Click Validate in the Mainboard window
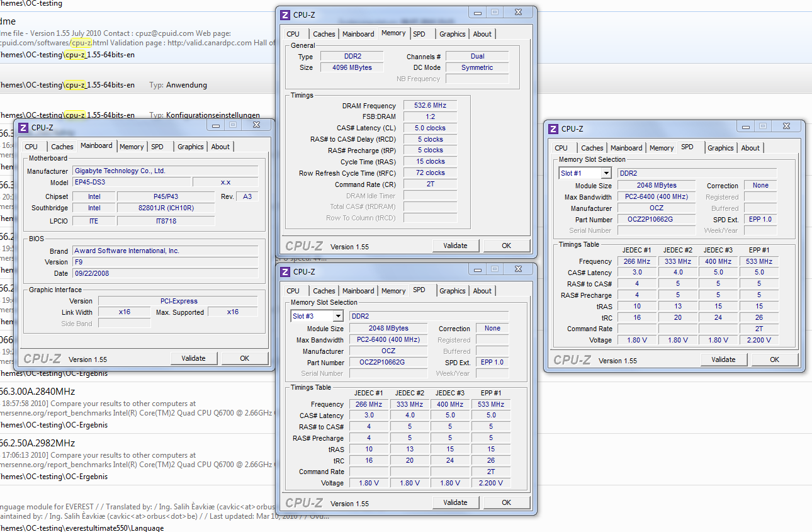 (194, 358)
